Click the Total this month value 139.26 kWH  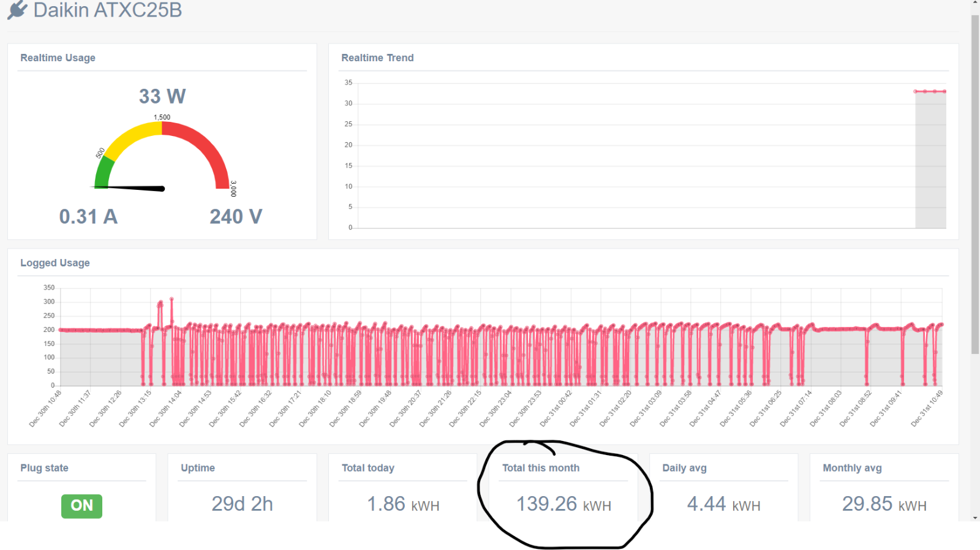563,504
